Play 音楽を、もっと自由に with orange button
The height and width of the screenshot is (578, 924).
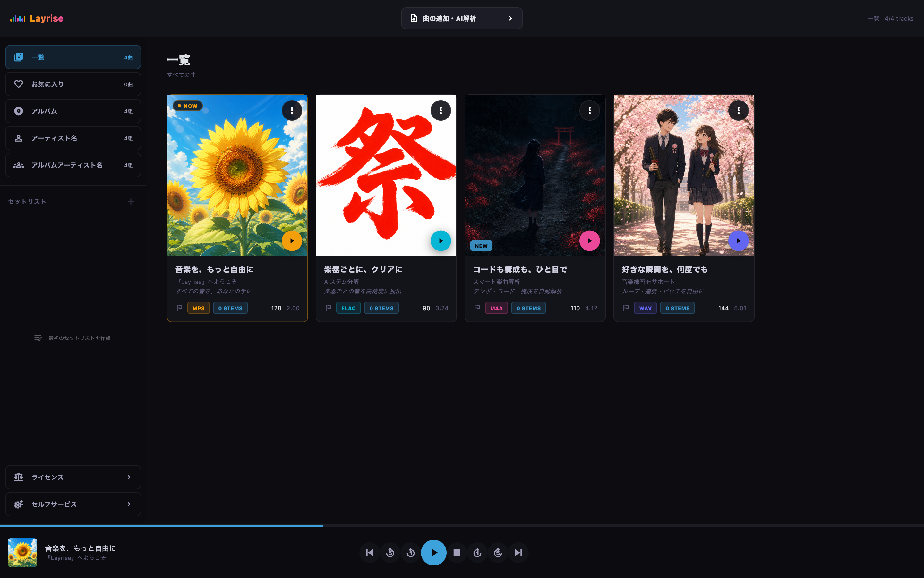coord(292,241)
